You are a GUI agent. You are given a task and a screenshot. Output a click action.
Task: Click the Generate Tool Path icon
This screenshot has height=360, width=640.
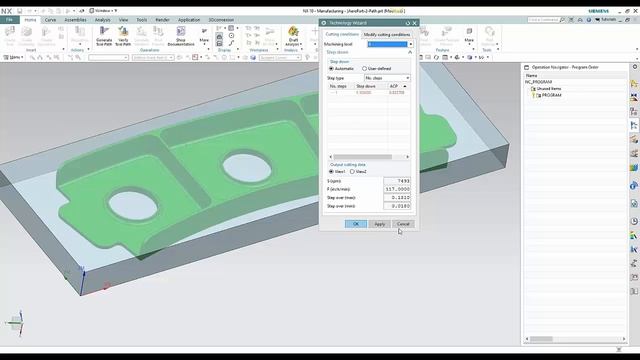(104, 35)
